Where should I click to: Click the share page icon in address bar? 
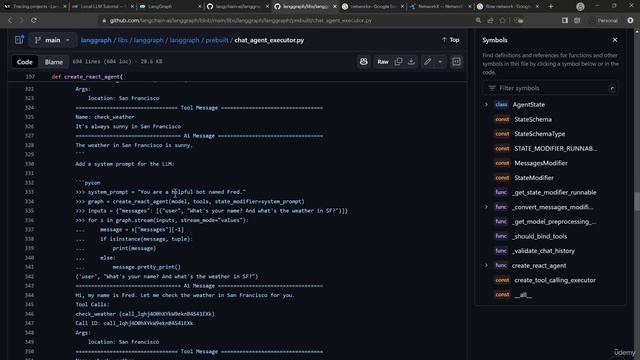[x=490, y=20]
